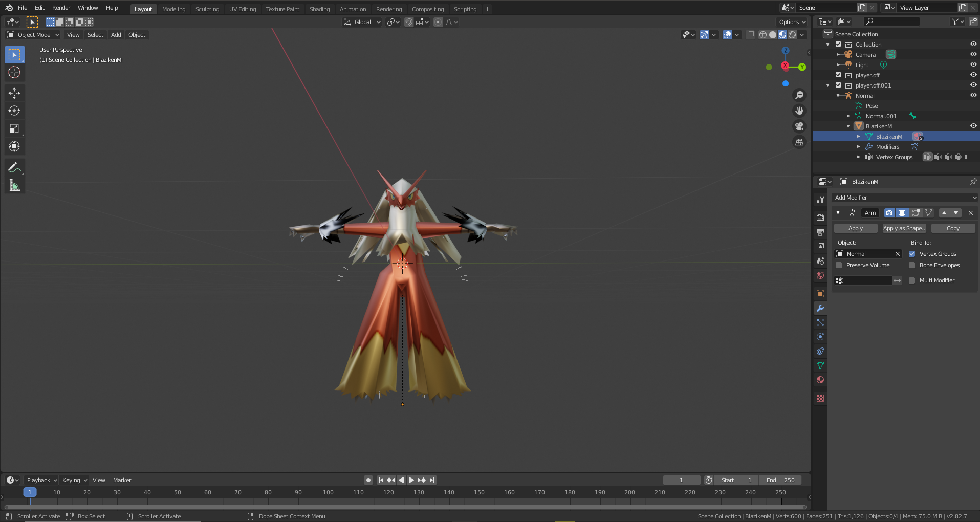Click frame 100 on the timeline
This screenshot has width=980, height=522.
pos(328,492)
